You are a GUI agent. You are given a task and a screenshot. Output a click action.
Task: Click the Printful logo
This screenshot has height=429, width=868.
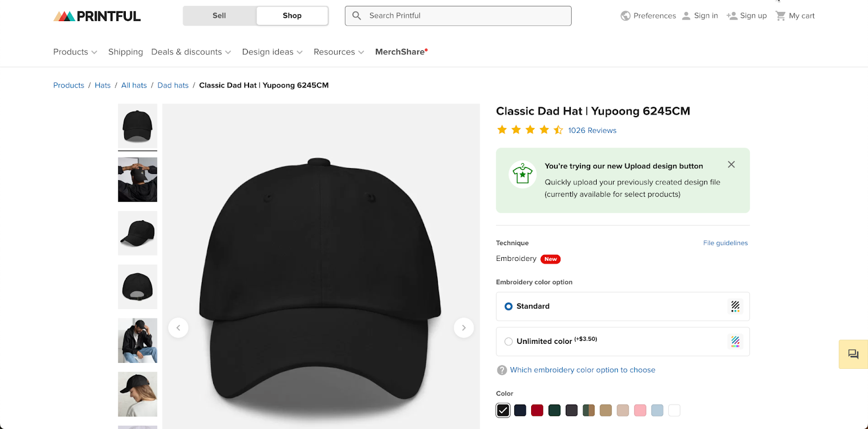[x=97, y=16]
